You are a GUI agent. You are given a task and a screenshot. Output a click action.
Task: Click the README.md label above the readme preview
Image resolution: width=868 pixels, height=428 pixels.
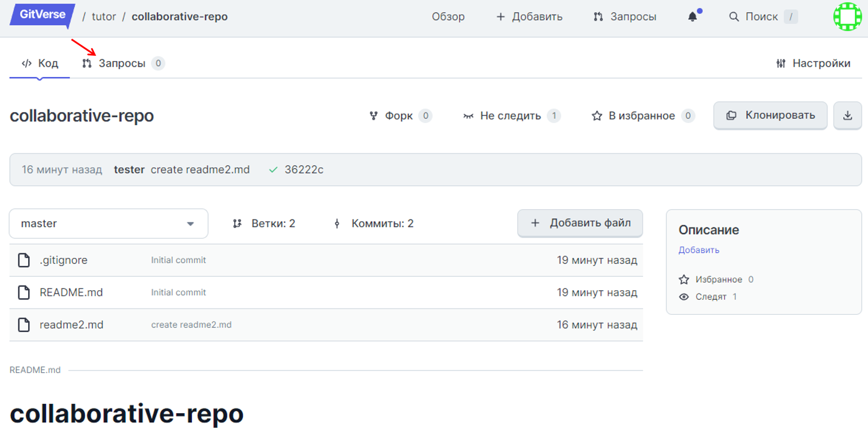click(x=35, y=370)
